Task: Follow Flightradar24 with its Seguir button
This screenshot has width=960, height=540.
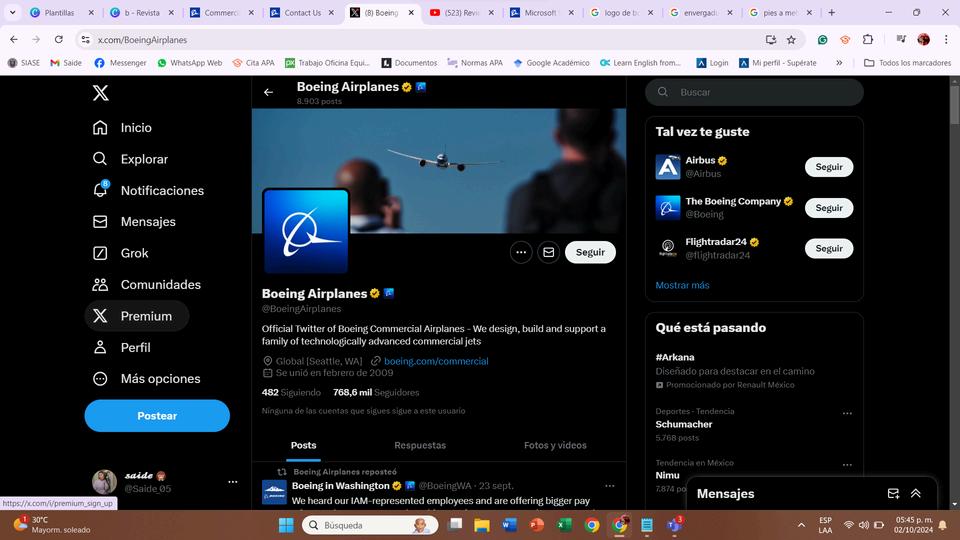Action: coord(829,249)
